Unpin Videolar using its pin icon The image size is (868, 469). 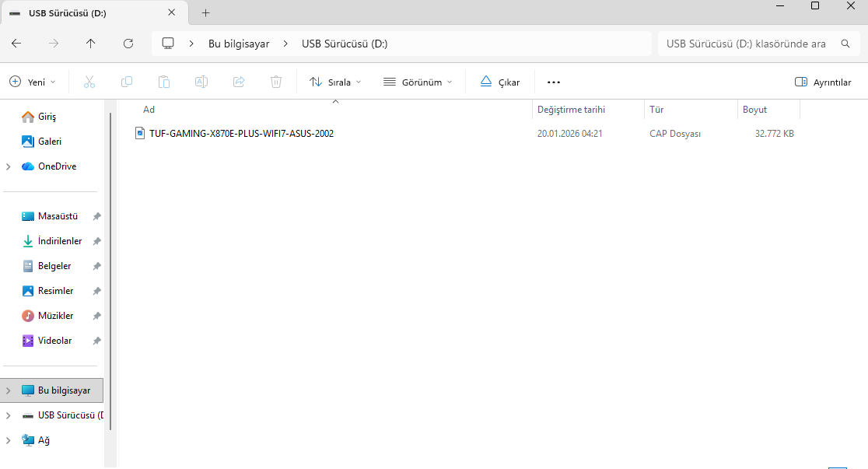[x=97, y=341]
